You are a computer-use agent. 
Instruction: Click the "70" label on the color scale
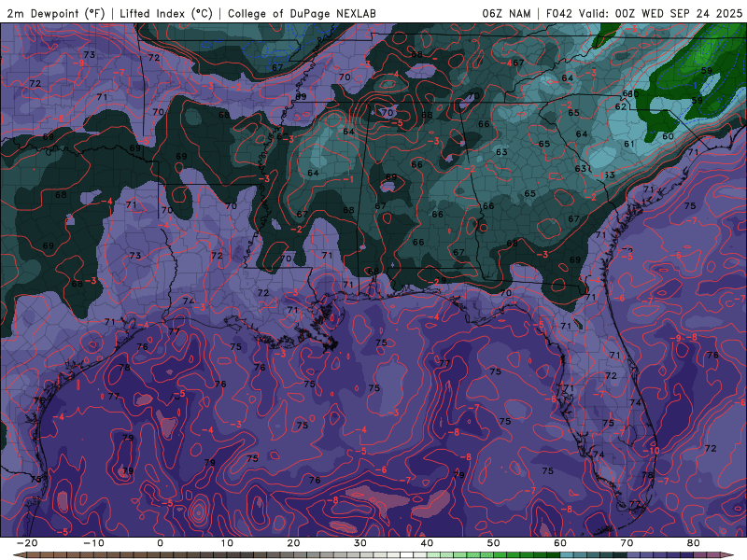[x=627, y=543]
